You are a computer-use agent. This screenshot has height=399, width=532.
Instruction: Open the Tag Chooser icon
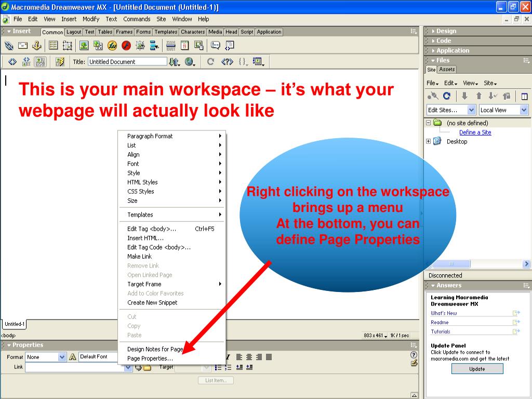click(230, 46)
